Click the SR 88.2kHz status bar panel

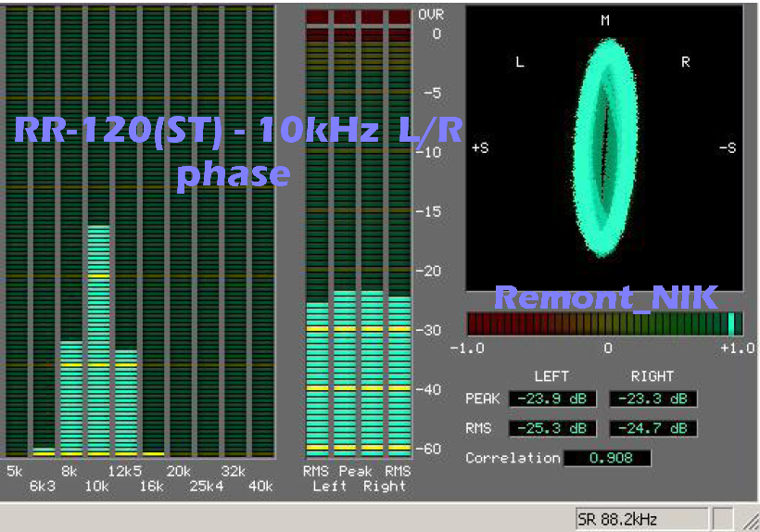click(x=640, y=519)
